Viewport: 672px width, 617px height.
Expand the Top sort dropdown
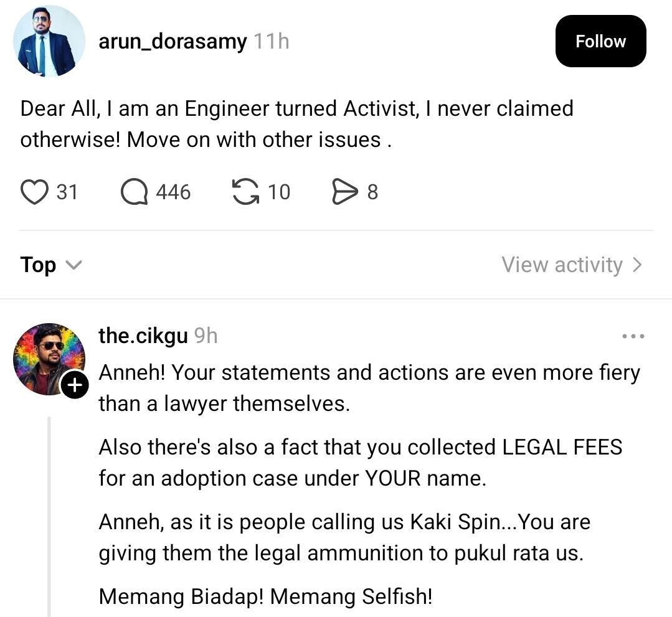pyautogui.click(x=50, y=265)
